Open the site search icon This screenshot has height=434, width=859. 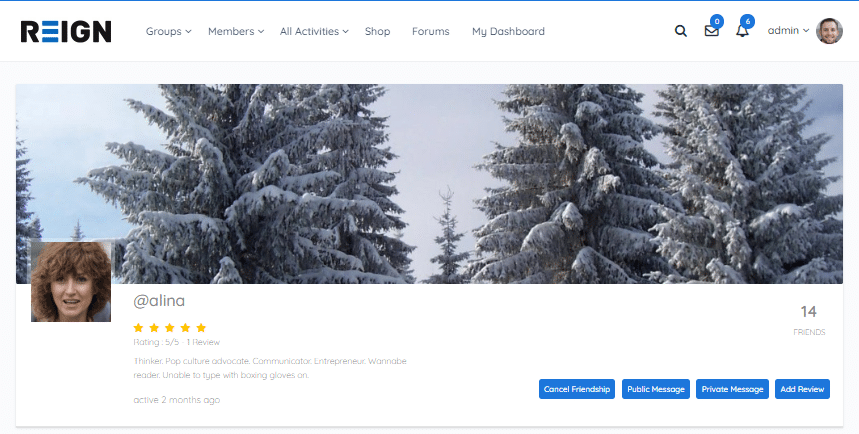[x=680, y=31]
